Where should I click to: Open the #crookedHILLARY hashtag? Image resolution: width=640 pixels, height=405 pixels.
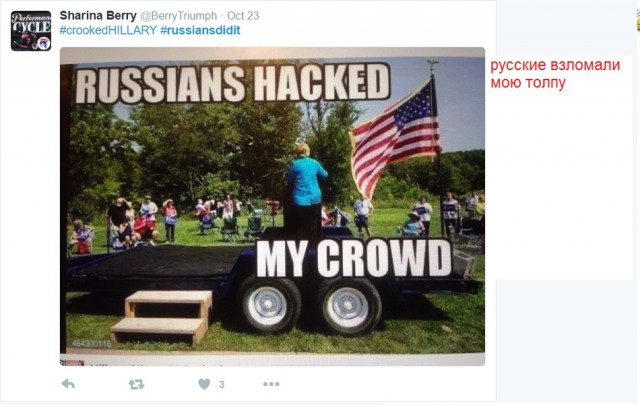[x=108, y=30]
